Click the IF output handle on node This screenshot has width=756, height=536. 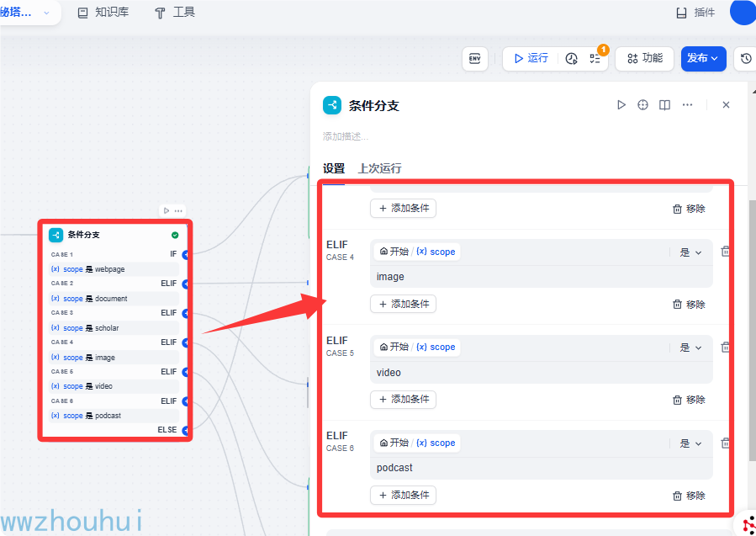tap(185, 254)
